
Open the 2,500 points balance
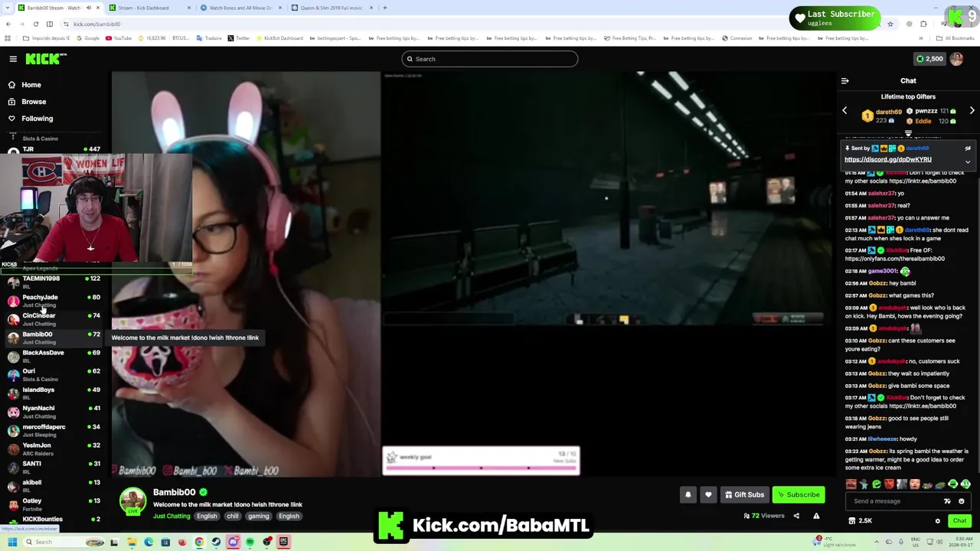(929, 59)
